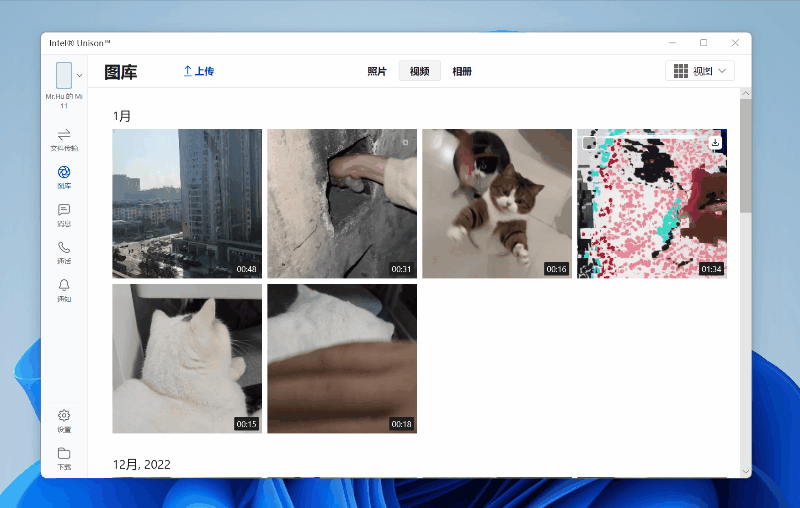Expand the device switcher chevron
This screenshot has height=508, width=800.
coord(80,75)
